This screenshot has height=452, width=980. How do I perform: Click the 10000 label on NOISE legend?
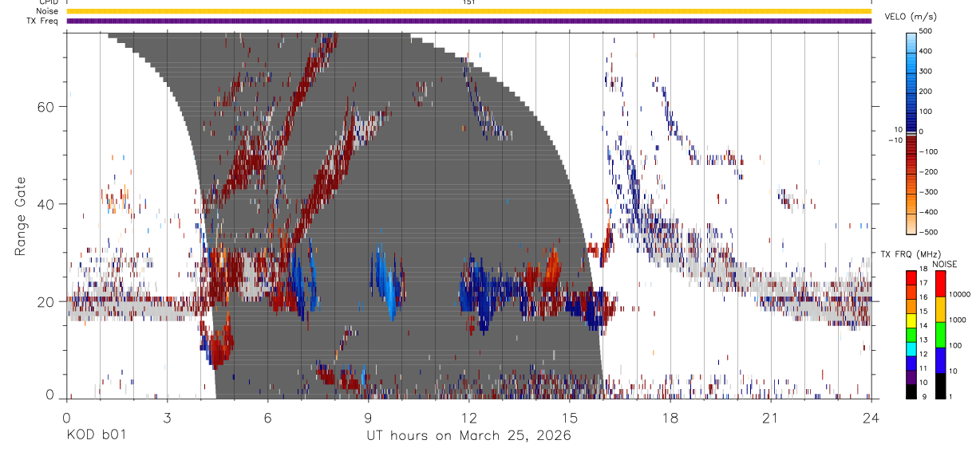point(959,294)
